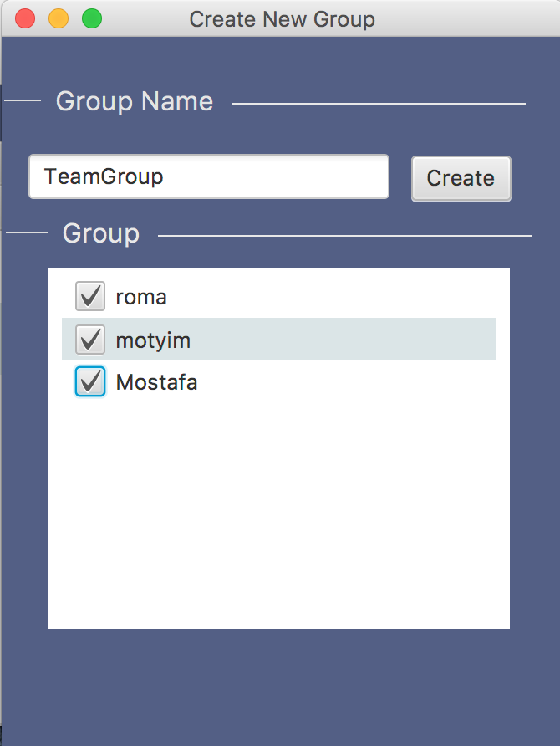
Task: Click the "Group Name" section heading
Action: point(135,102)
